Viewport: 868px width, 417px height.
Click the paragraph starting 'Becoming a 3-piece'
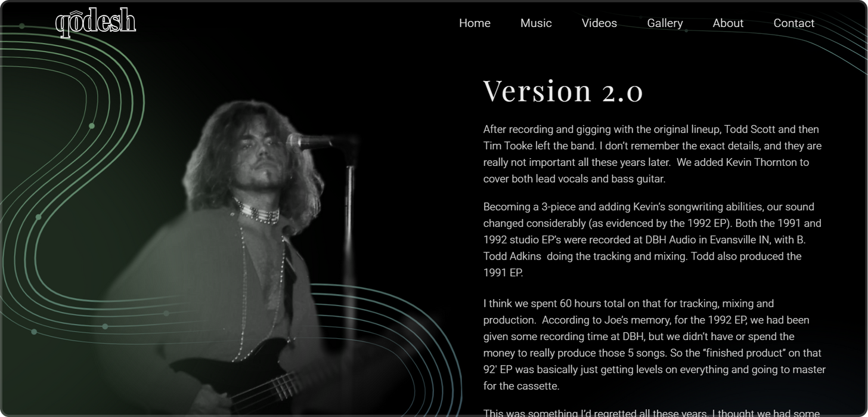(652, 240)
